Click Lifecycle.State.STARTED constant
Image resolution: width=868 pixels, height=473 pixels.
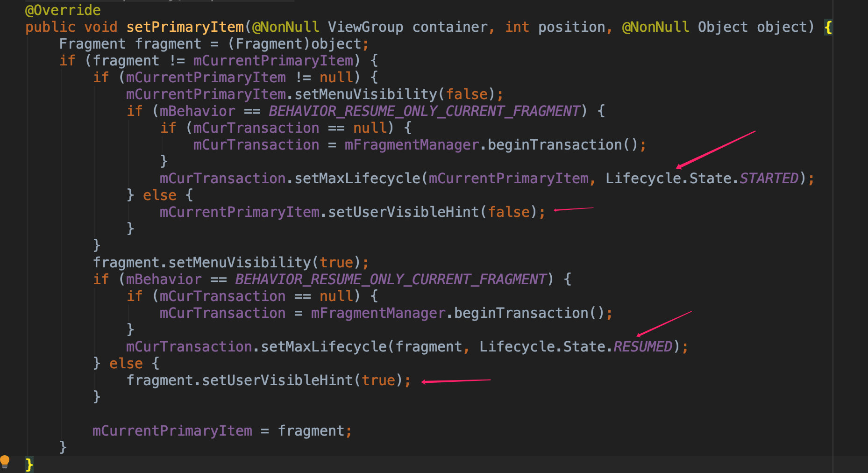(x=702, y=179)
